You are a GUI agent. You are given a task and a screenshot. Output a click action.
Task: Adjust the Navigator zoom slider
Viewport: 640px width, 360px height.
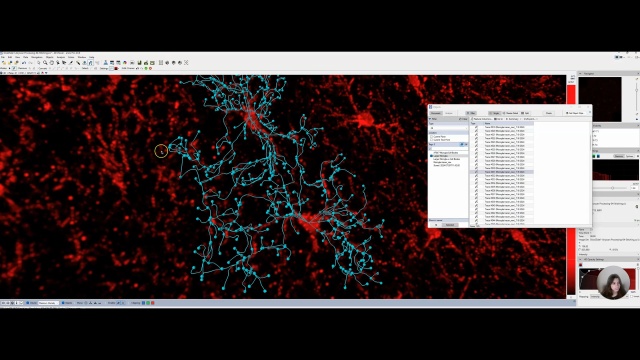coord(636,90)
